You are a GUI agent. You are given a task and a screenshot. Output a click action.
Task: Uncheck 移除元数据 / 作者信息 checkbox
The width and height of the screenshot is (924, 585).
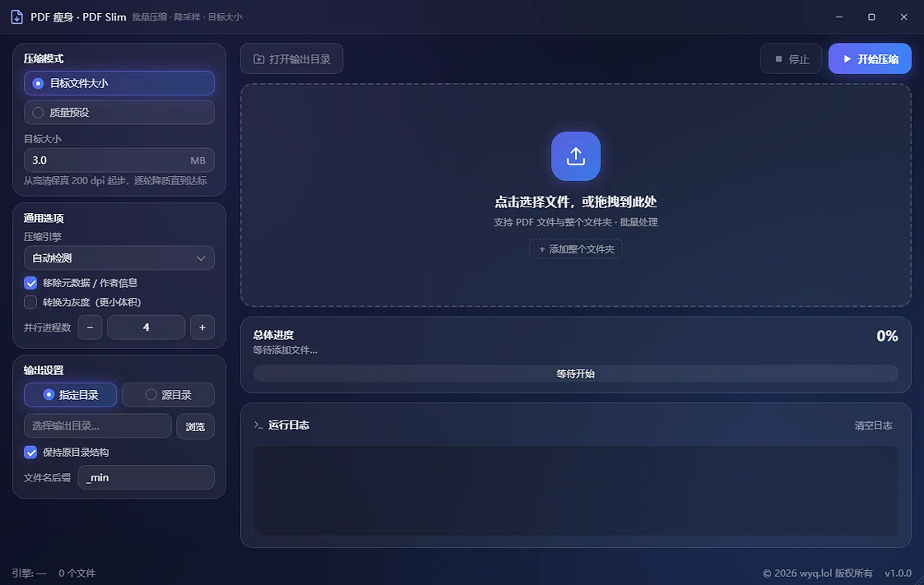click(x=30, y=283)
